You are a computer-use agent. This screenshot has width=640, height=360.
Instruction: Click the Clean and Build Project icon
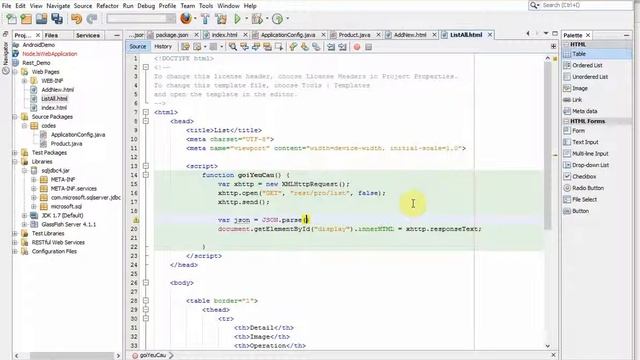pyautogui.click(x=221, y=19)
